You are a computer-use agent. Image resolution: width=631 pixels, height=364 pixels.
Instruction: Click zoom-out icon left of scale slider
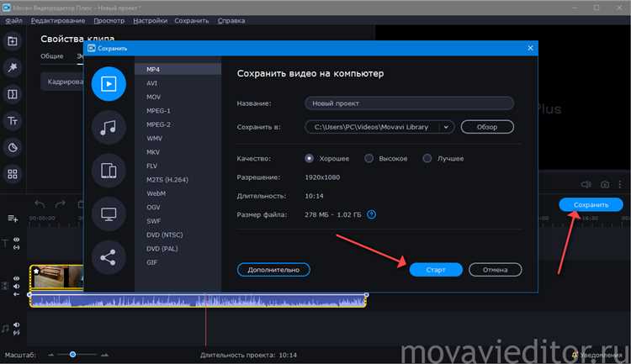(x=50, y=355)
